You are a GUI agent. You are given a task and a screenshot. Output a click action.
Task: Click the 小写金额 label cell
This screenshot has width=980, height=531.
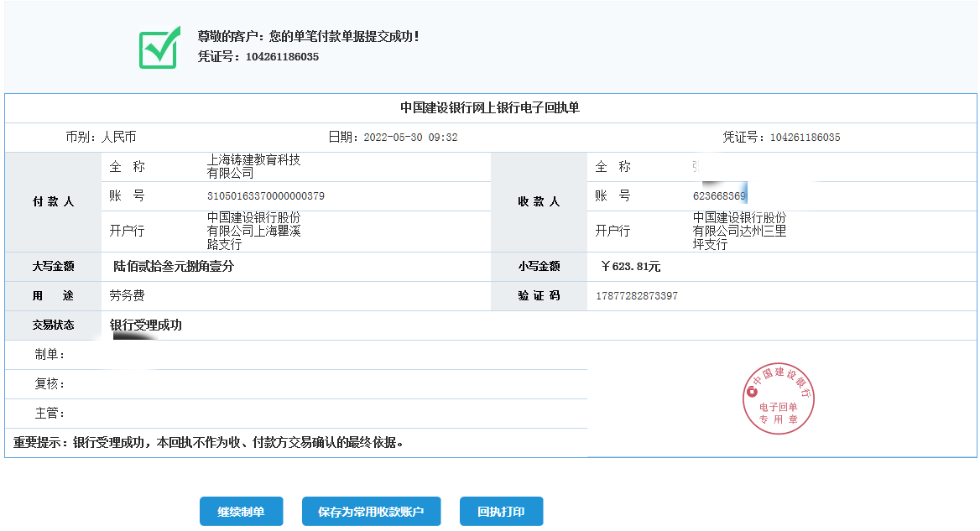[539, 267]
